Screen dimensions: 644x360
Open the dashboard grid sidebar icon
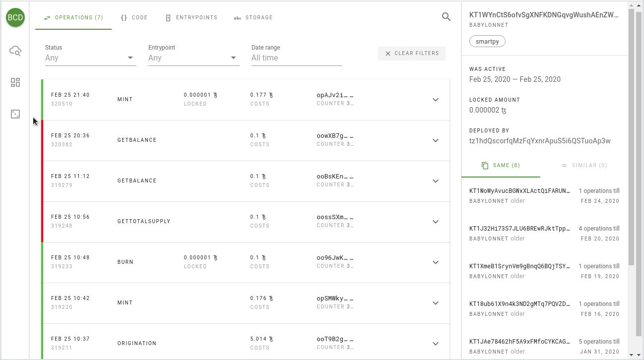15,82
